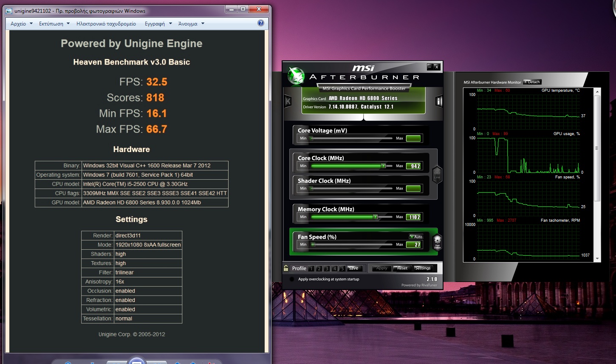Click the hardware monitor scrollbar down arrow
This screenshot has width=616, height=364.
pyautogui.click(x=597, y=259)
